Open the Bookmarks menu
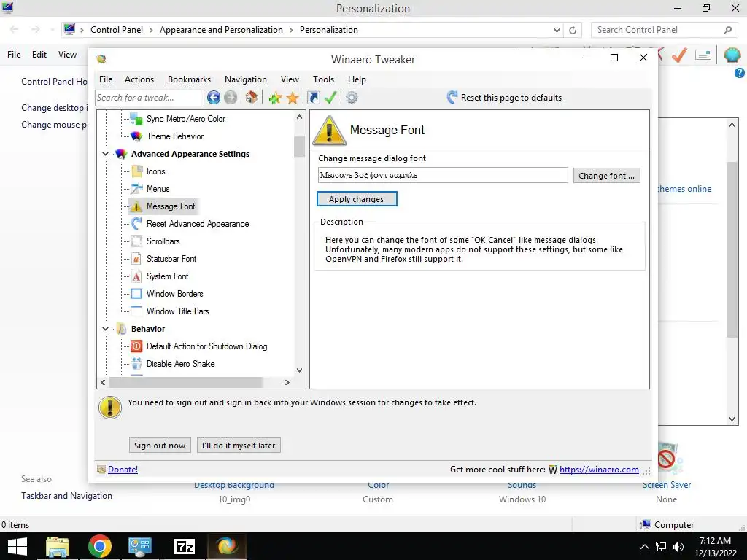Viewport: 747px width, 560px height. [x=189, y=79]
